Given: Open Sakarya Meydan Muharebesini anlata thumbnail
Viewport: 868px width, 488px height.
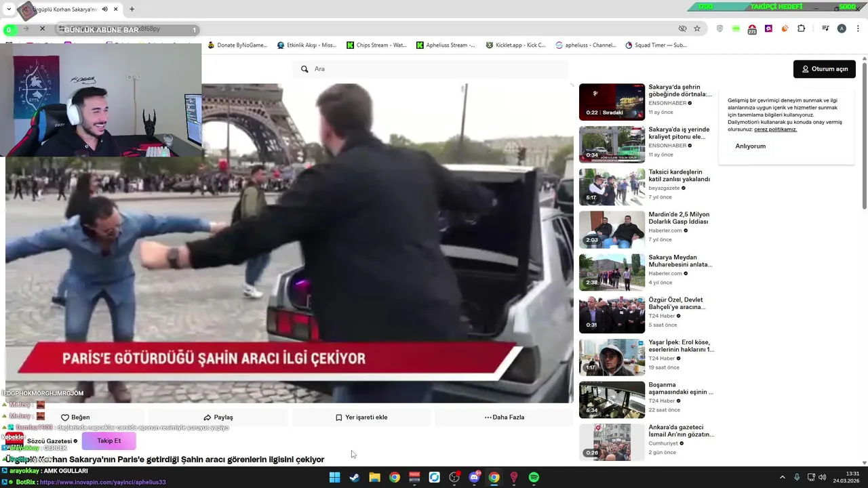Looking at the screenshot, I should (x=612, y=272).
